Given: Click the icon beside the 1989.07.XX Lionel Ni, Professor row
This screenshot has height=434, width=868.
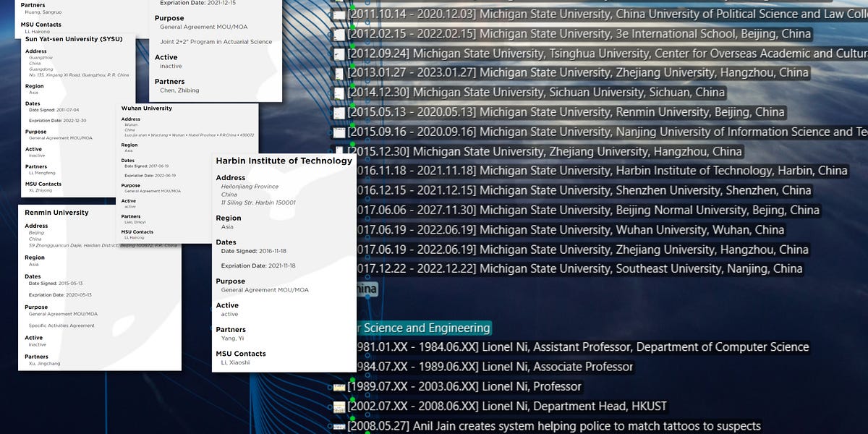Looking at the screenshot, I should click(339, 387).
